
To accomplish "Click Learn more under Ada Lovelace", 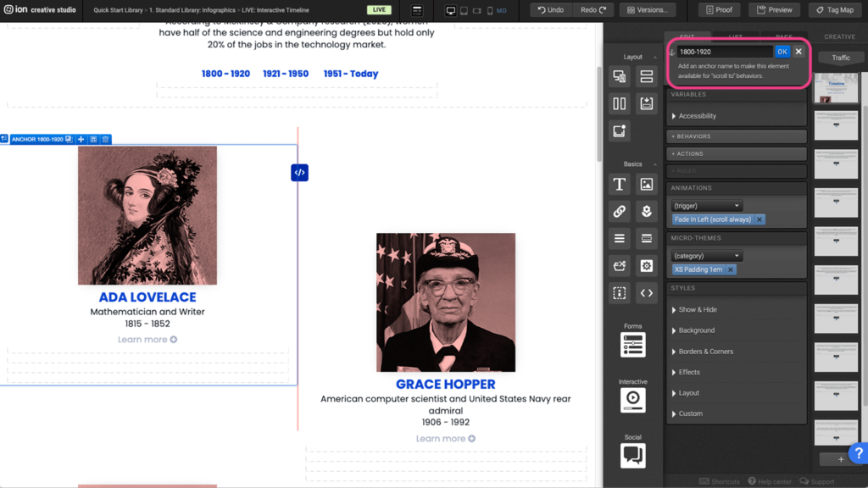I will pyautogui.click(x=147, y=340).
